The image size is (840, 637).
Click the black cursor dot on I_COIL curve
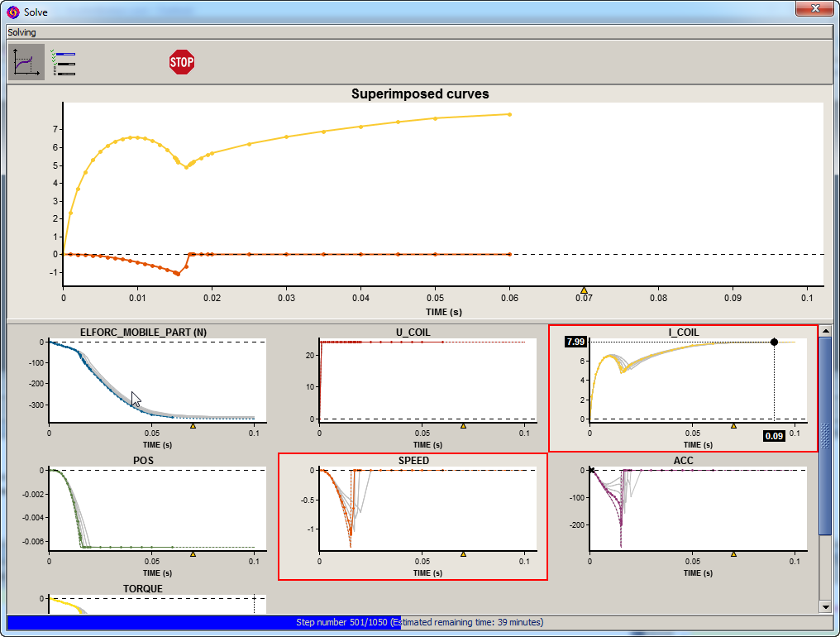click(x=774, y=342)
